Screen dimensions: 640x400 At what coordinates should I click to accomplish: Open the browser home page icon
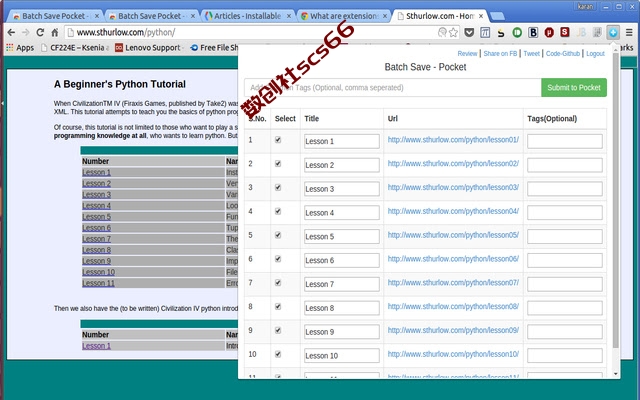coord(54,32)
